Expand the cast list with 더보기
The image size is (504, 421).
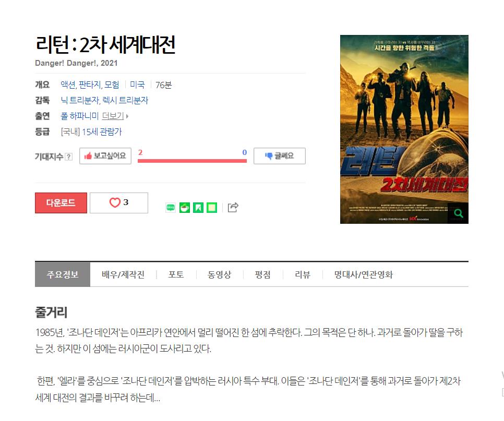pos(115,116)
